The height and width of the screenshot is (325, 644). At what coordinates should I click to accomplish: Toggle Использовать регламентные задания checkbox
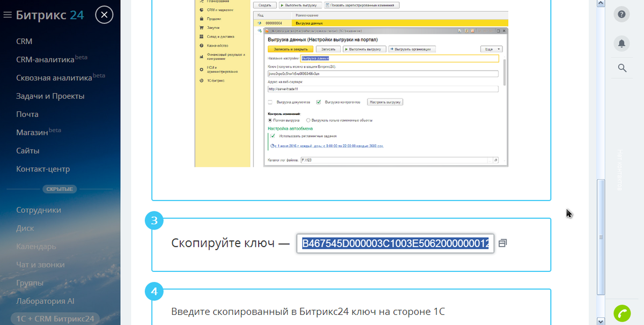(x=273, y=136)
